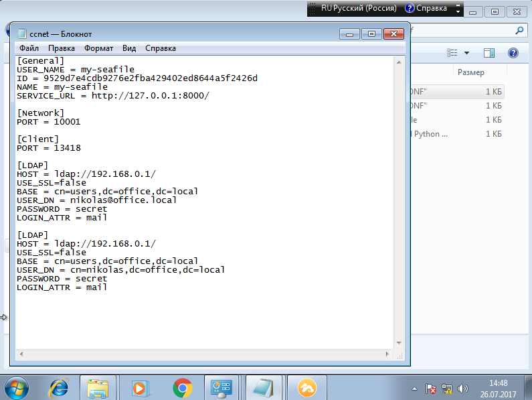Viewport: 532px width, 400px height.
Task: Open the Правка menu
Action: click(x=62, y=48)
